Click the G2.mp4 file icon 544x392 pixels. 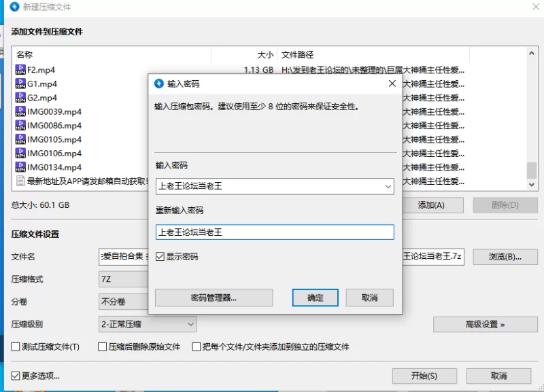click(x=20, y=97)
